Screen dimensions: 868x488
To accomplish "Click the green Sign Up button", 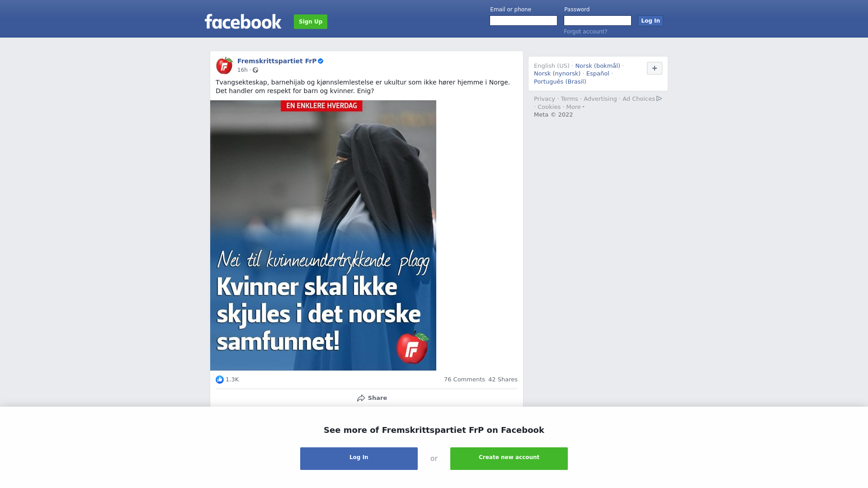I will 311,22.
